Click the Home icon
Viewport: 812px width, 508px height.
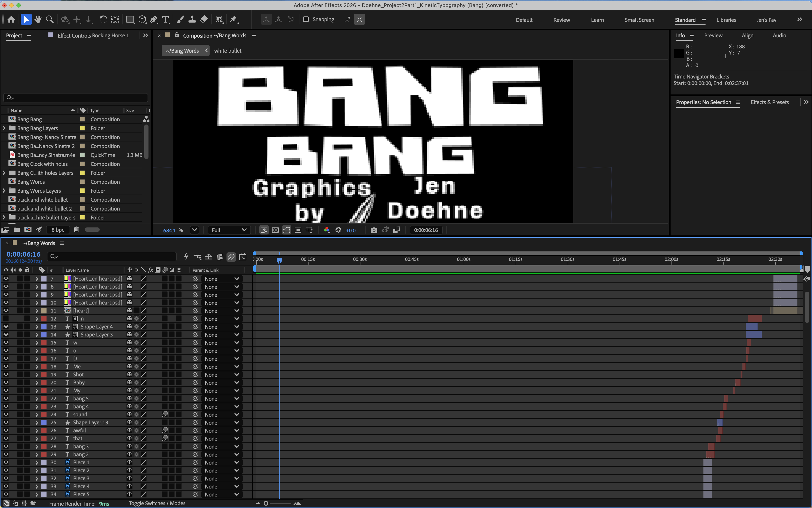click(12, 20)
